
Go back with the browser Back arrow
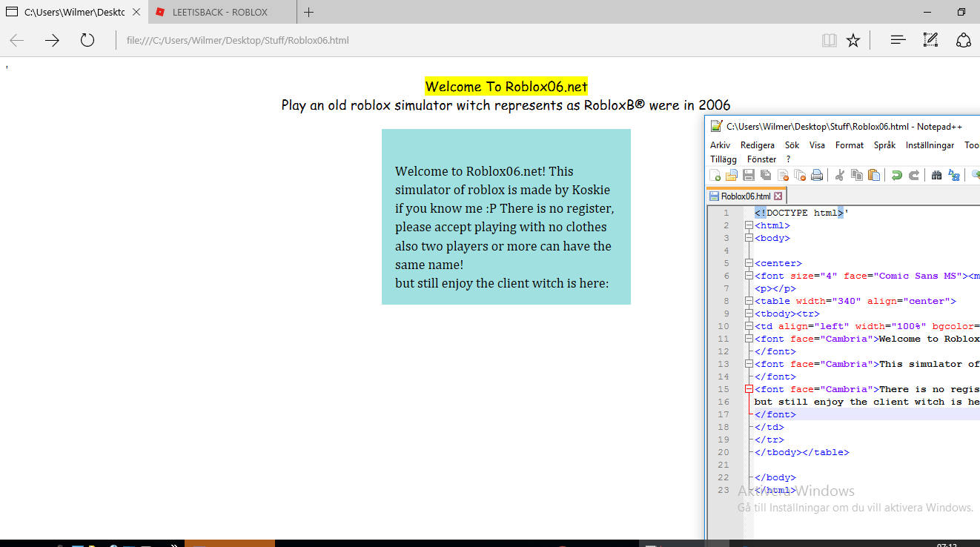16,40
